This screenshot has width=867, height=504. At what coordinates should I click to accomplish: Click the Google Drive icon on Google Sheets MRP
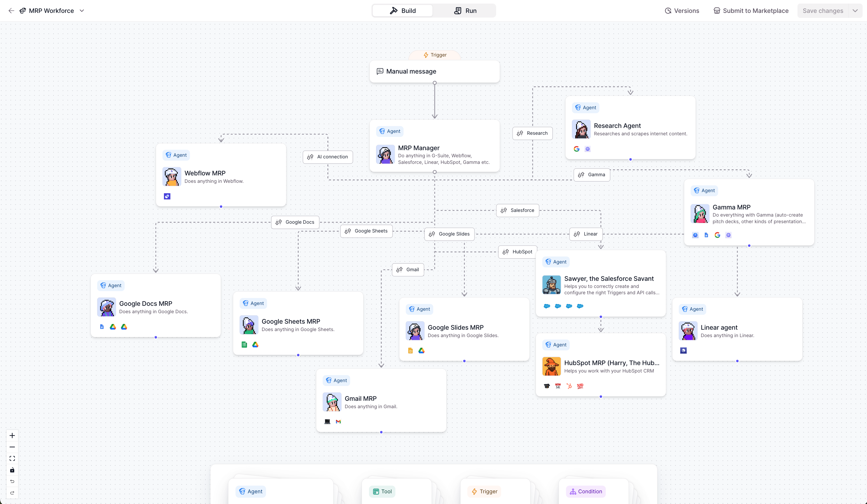click(x=255, y=345)
